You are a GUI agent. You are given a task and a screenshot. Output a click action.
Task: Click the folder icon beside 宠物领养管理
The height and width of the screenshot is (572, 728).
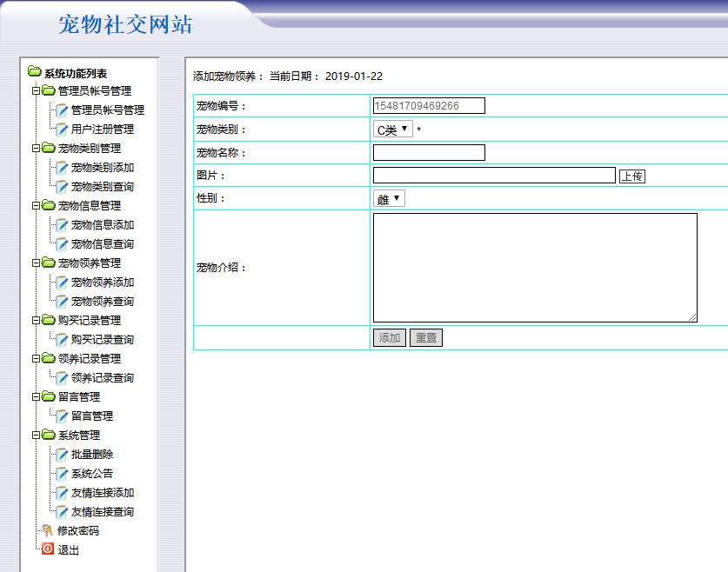pos(49,263)
